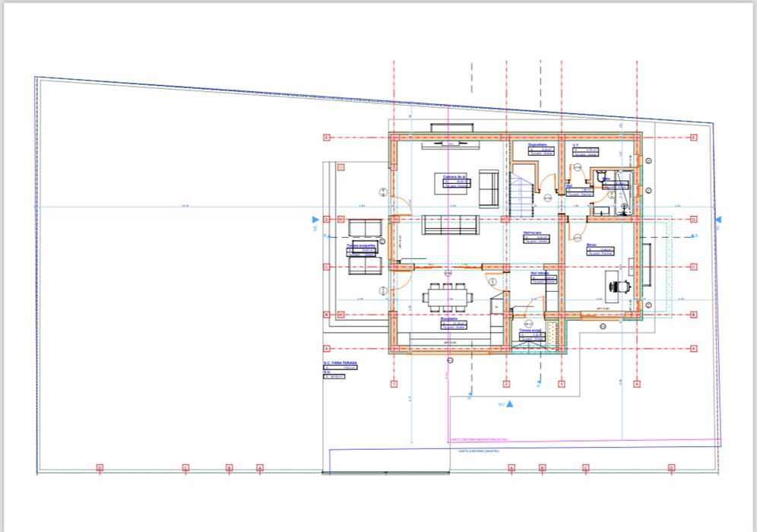Select the Depozitare room label
Image resolution: width=757 pixels, height=532 pixels.
point(537,145)
